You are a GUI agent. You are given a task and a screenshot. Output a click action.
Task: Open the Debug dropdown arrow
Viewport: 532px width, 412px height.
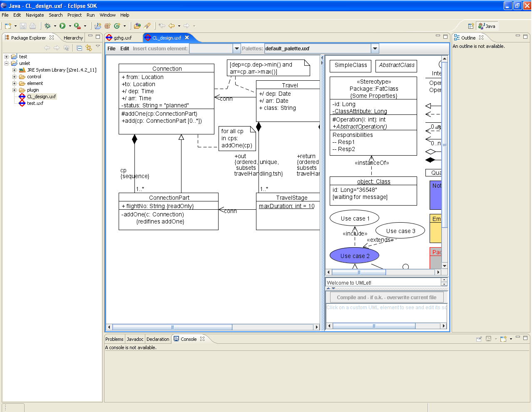pos(55,26)
